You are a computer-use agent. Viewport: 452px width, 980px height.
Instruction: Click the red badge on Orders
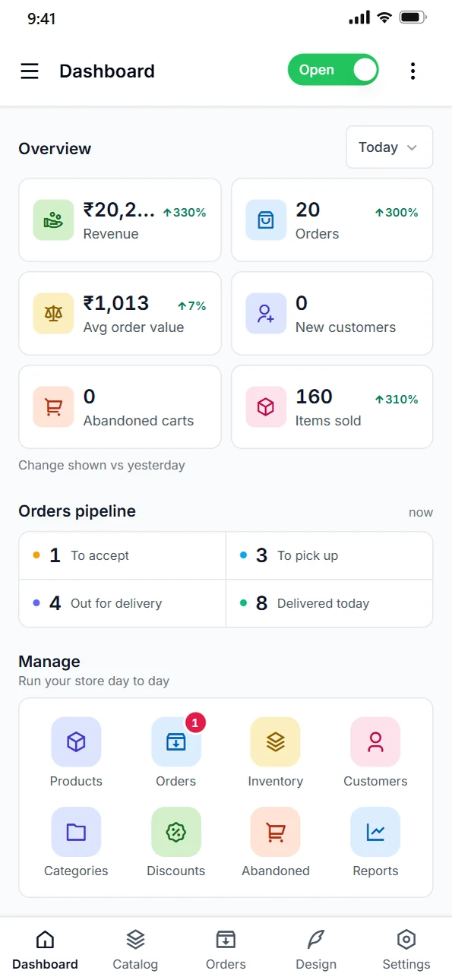pyautogui.click(x=195, y=723)
